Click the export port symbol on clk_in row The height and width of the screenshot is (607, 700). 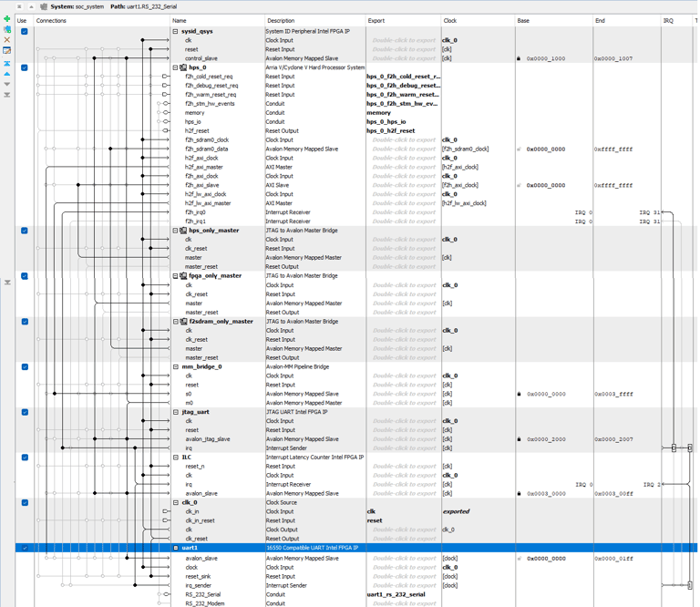[166, 511]
